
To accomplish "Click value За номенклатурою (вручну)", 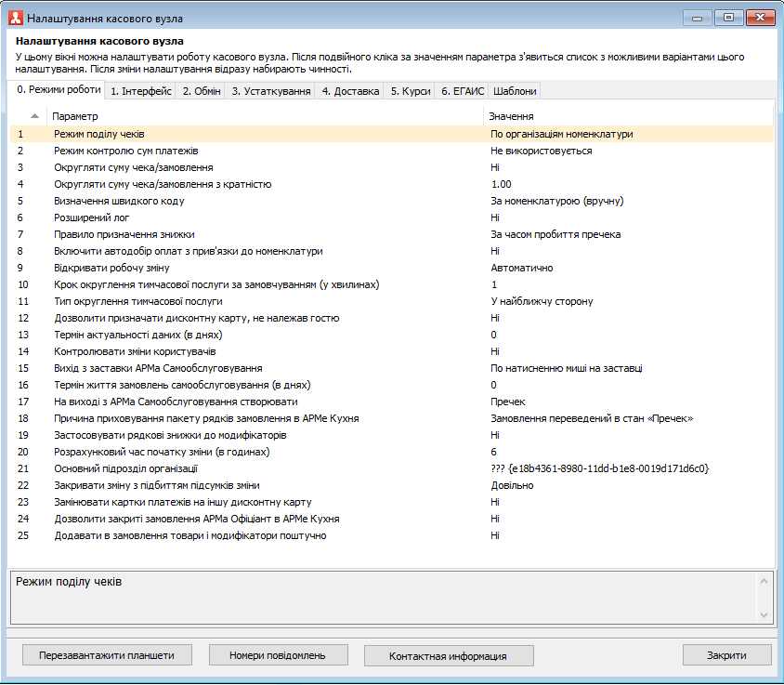I will (x=557, y=201).
